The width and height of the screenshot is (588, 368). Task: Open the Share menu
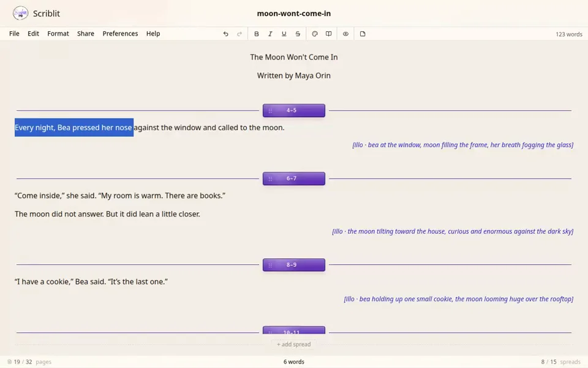click(86, 33)
